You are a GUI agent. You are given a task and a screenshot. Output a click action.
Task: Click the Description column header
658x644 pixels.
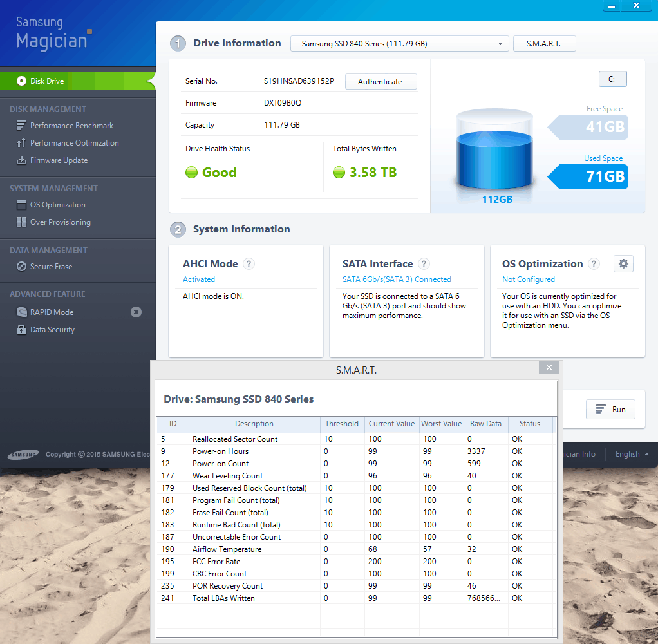[x=254, y=424]
